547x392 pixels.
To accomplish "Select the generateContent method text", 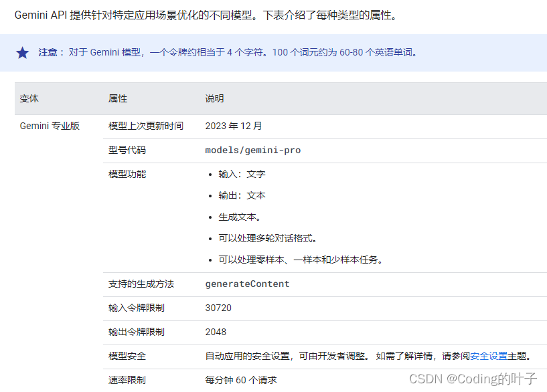I will point(247,284).
